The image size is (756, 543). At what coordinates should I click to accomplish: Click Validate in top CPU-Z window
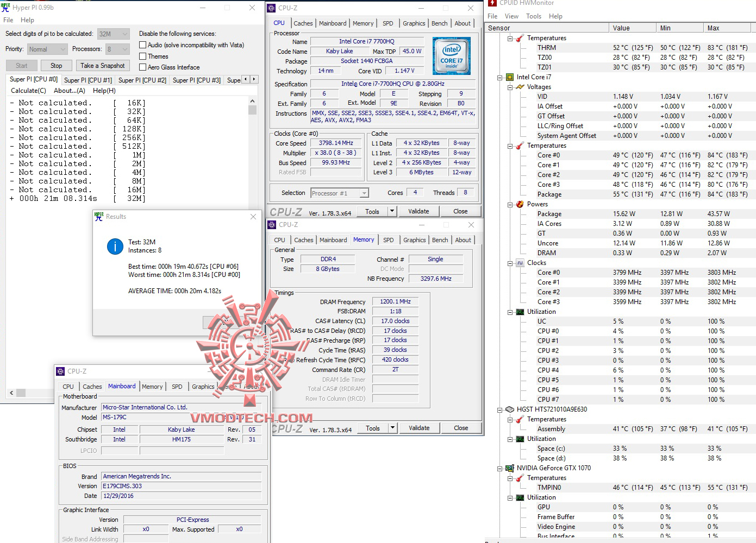point(418,211)
